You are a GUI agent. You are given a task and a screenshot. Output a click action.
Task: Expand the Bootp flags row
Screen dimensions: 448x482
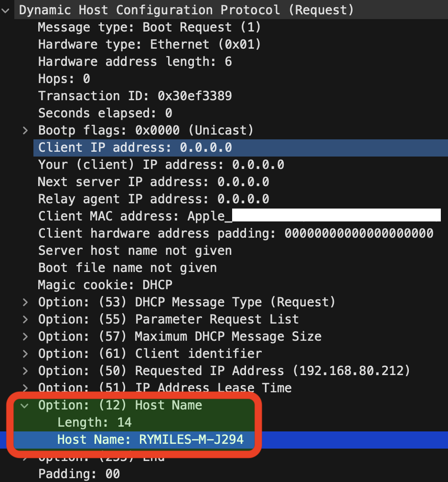point(25,130)
